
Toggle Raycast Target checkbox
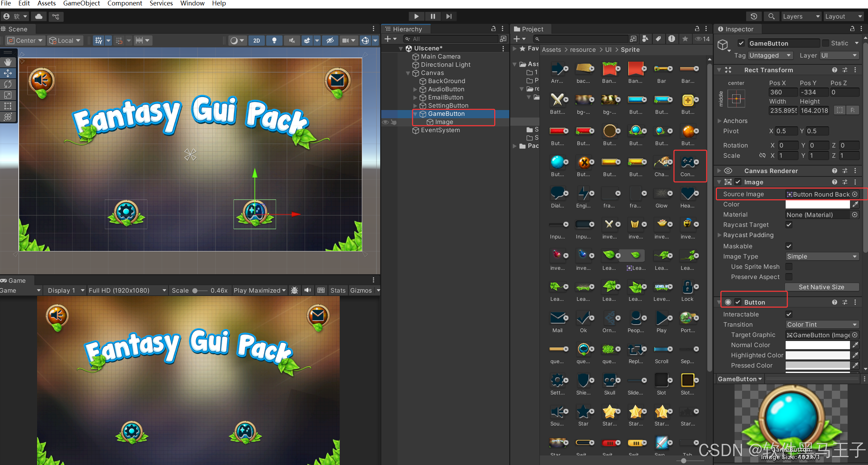tap(789, 225)
